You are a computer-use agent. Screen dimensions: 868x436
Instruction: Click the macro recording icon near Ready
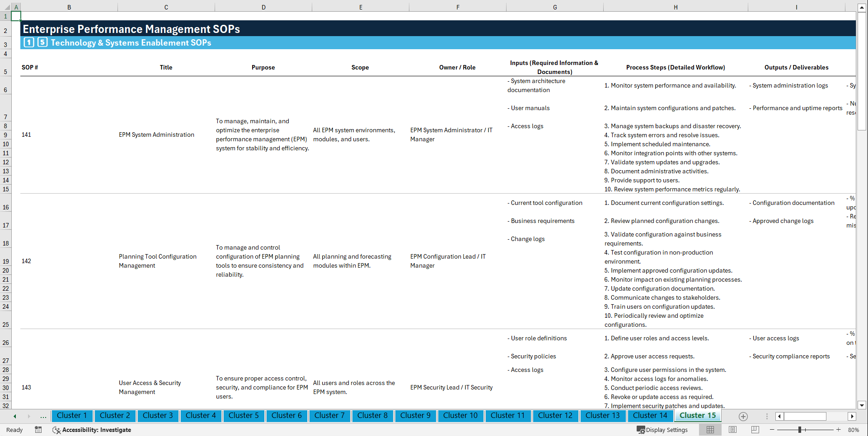pyautogui.click(x=38, y=430)
